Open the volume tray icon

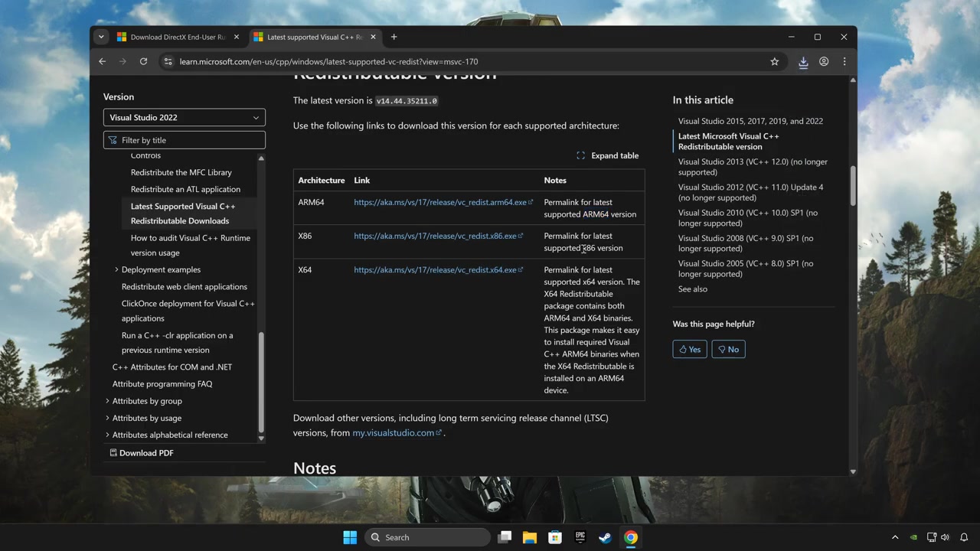pos(945,537)
